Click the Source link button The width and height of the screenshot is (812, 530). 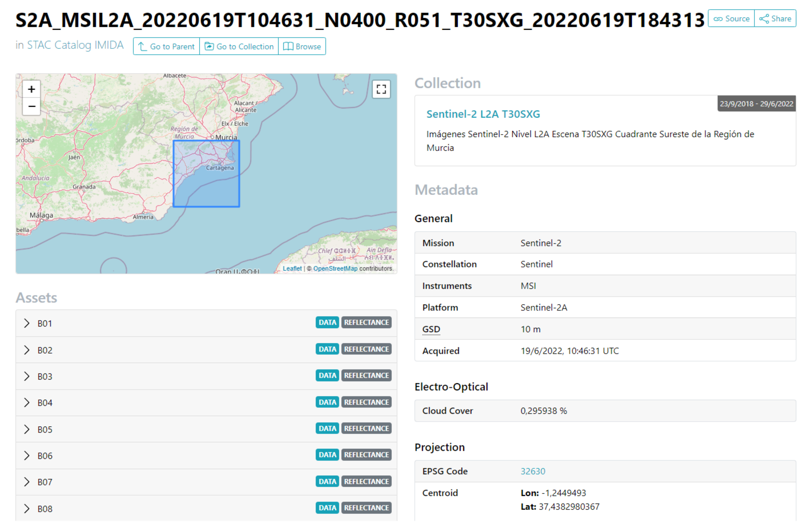(731, 18)
